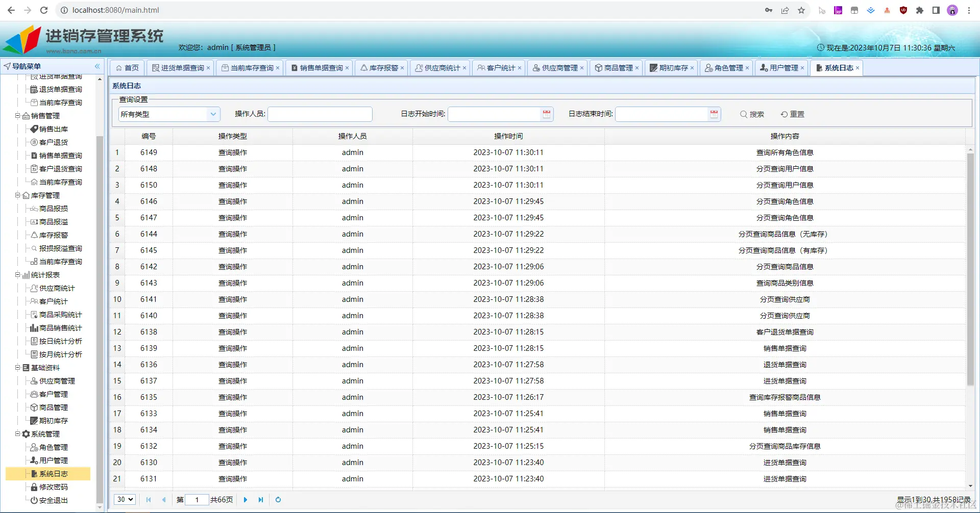Sort by the 操作时间 column header
The width and height of the screenshot is (980, 513).
pyautogui.click(x=508, y=136)
